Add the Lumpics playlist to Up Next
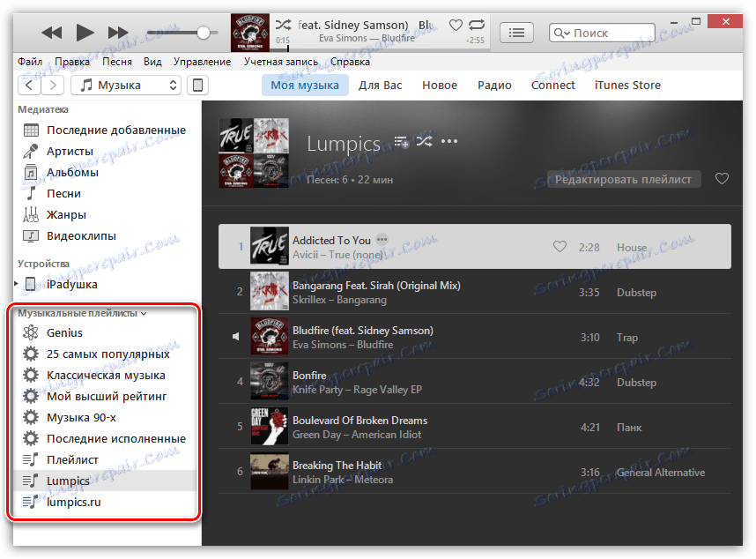The height and width of the screenshot is (559, 756). pos(401,142)
